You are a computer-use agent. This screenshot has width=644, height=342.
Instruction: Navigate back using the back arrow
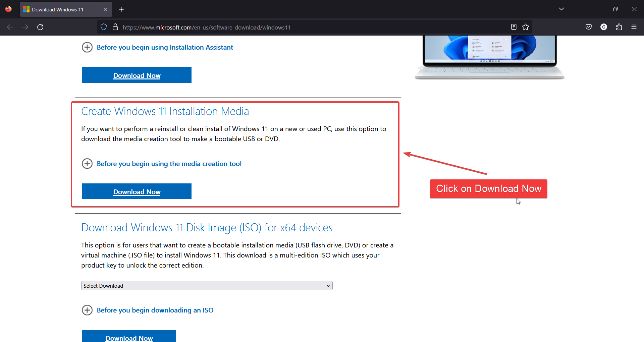(x=10, y=27)
